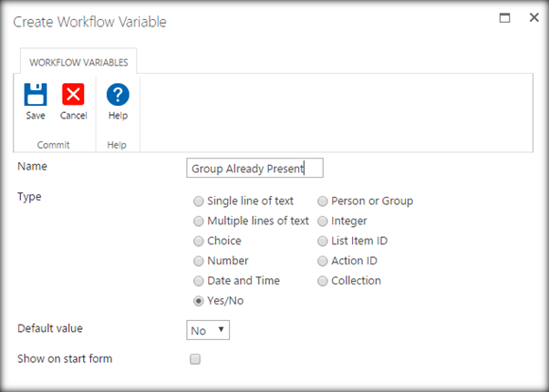
Task: Click the red Cancel icon
Action: pyautogui.click(x=73, y=95)
